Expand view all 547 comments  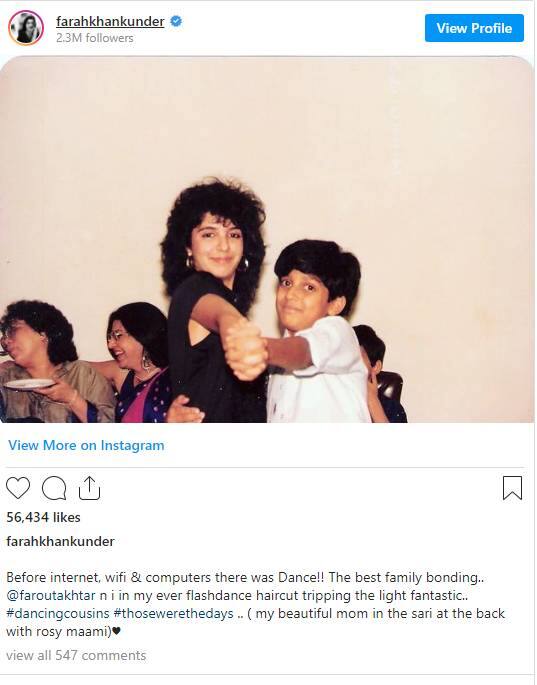pos(76,655)
